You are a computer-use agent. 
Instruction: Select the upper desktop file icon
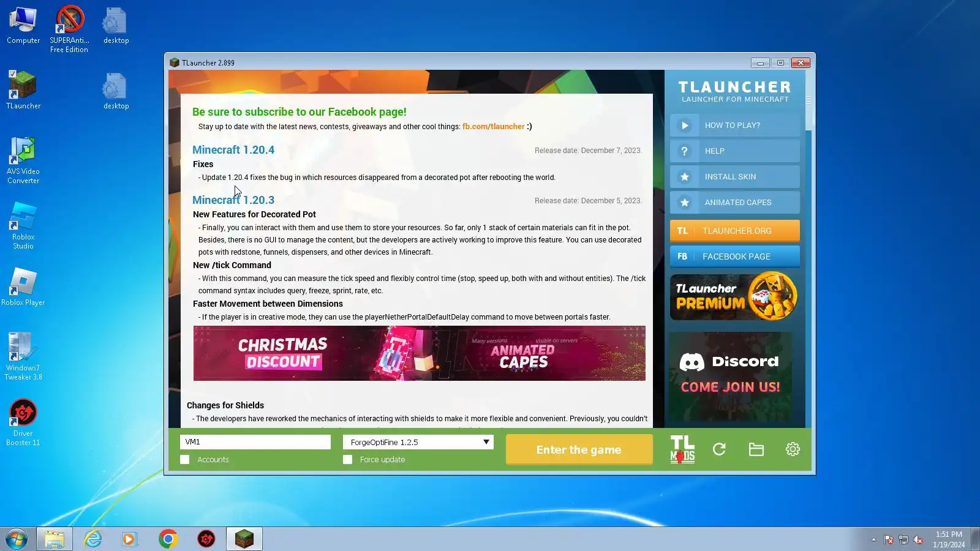pyautogui.click(x=116, y=26)
